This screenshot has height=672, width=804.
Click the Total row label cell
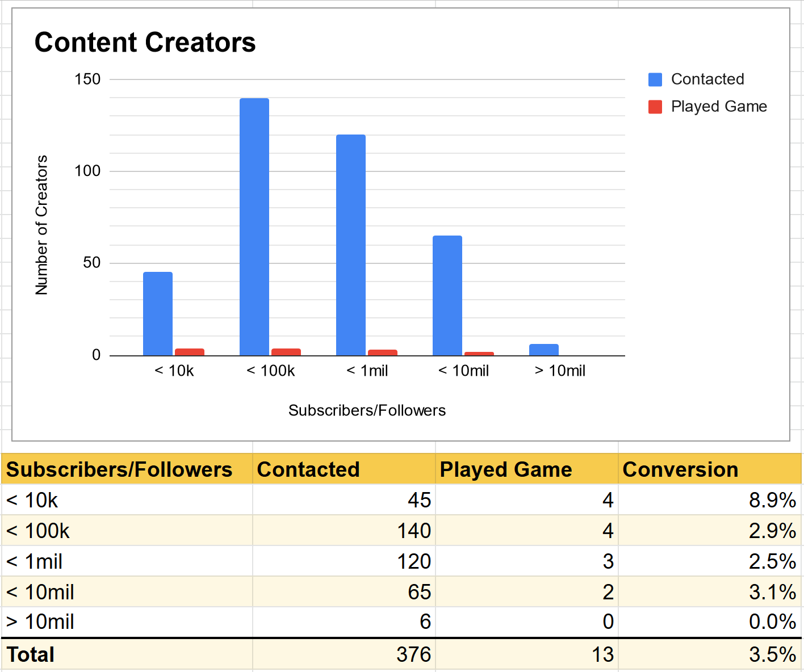coord(127,654)
